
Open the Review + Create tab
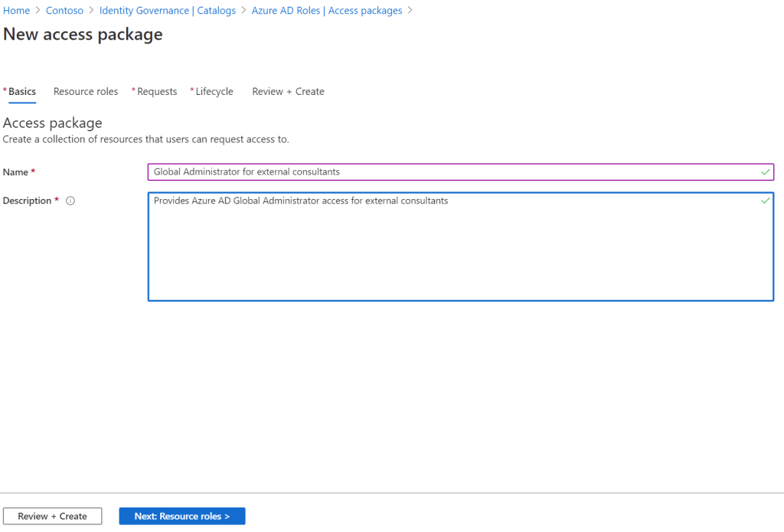click(x=288, y=92)
